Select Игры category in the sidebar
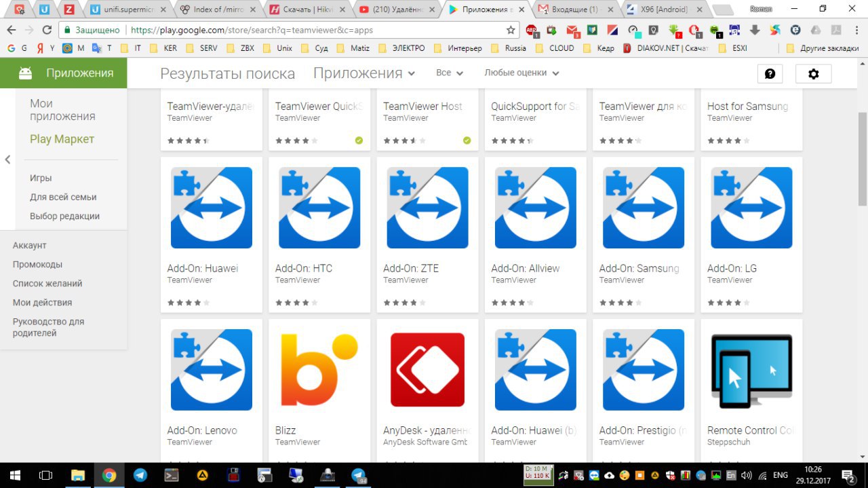 41,178
